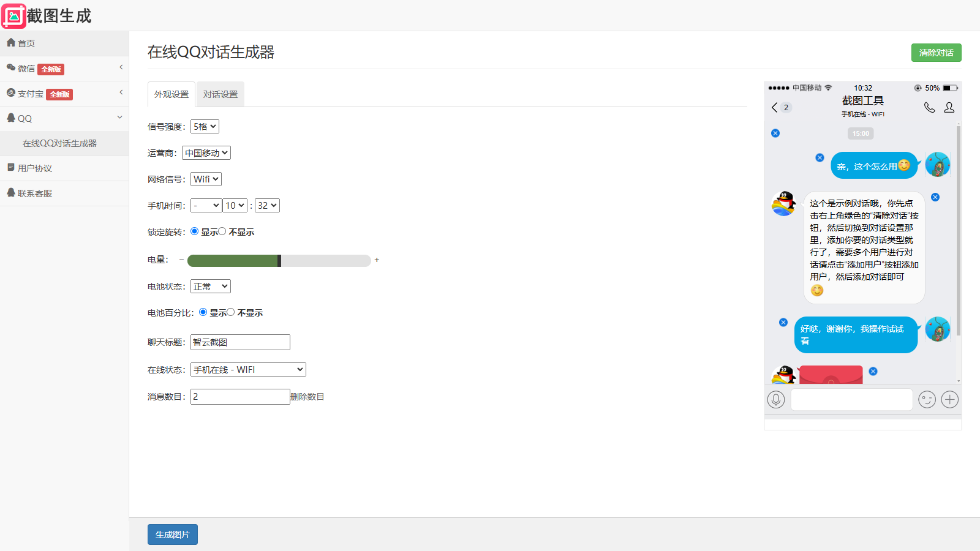The height and width of the screenshot is (551, 980).
Task: Remove the red packet message with its X
Action: click(x=873, y=372)
